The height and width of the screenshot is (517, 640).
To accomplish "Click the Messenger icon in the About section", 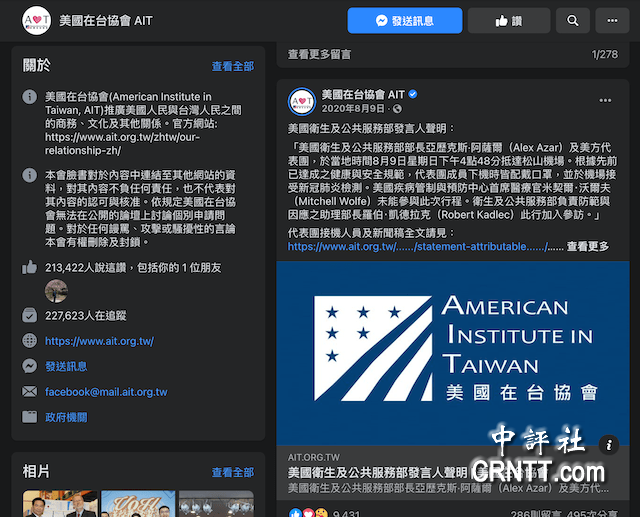I will 29,366.
